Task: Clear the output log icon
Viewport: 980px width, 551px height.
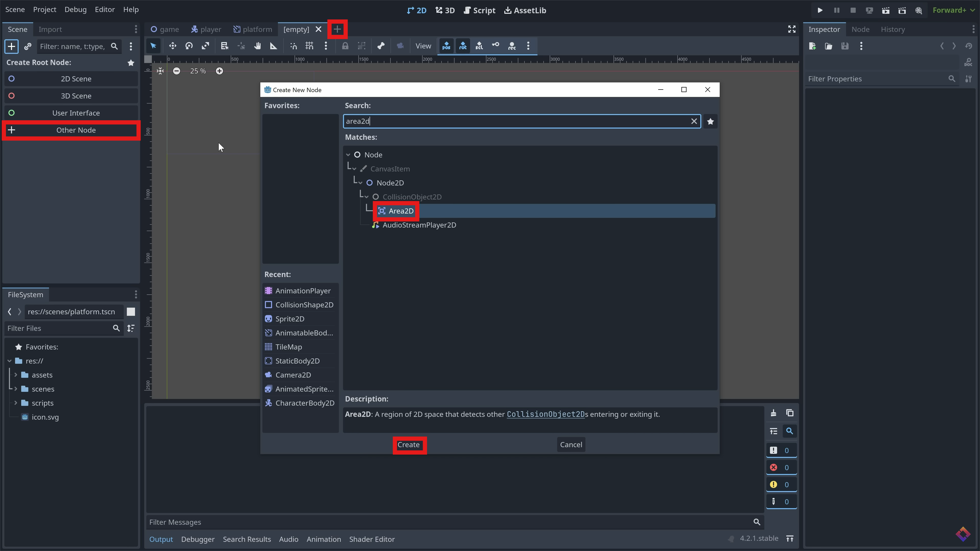Action: (774, 413)
